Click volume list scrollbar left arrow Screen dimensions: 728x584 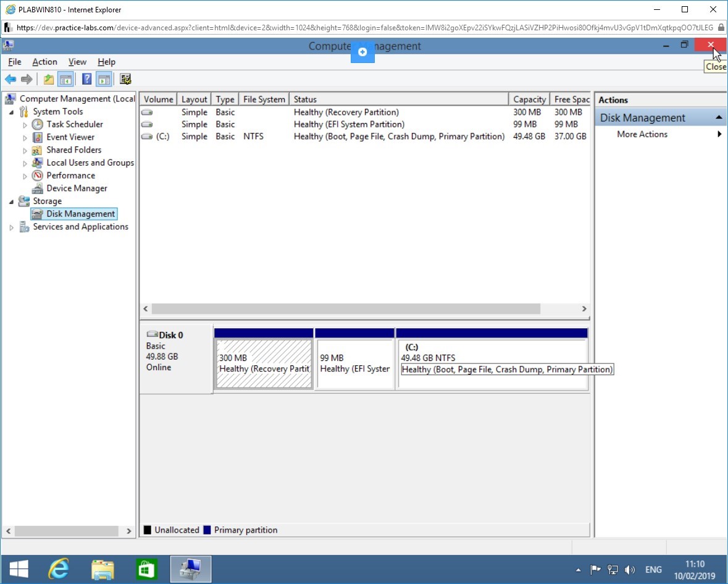click(x=146, y=309)
